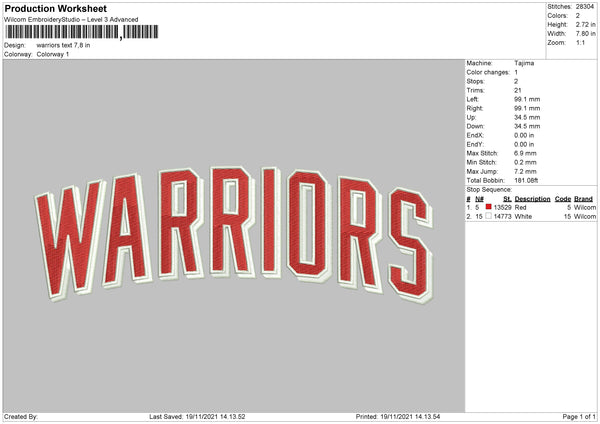Click the Page 1 of 1 footer

coord(579,416)
